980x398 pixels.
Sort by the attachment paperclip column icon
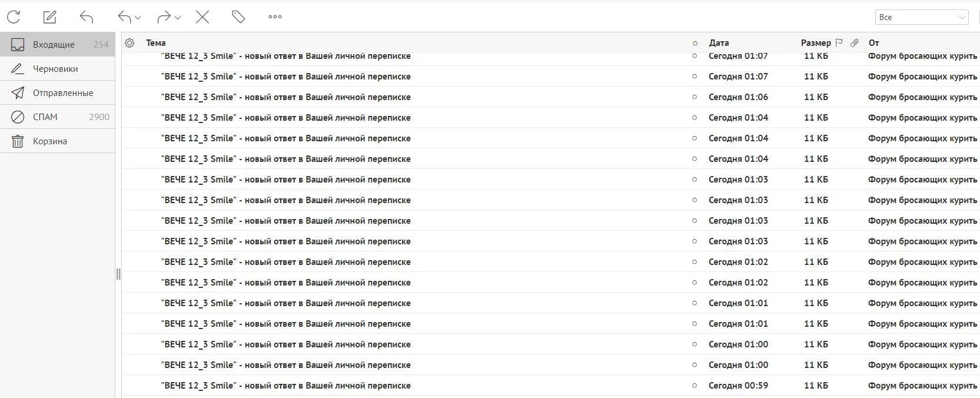pos(855,43)
